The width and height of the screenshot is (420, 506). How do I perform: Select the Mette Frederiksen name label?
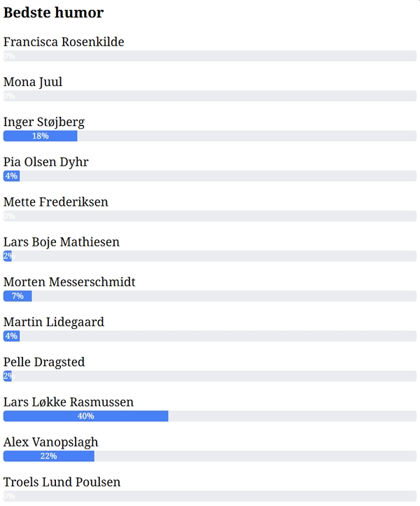pos(56,202)
